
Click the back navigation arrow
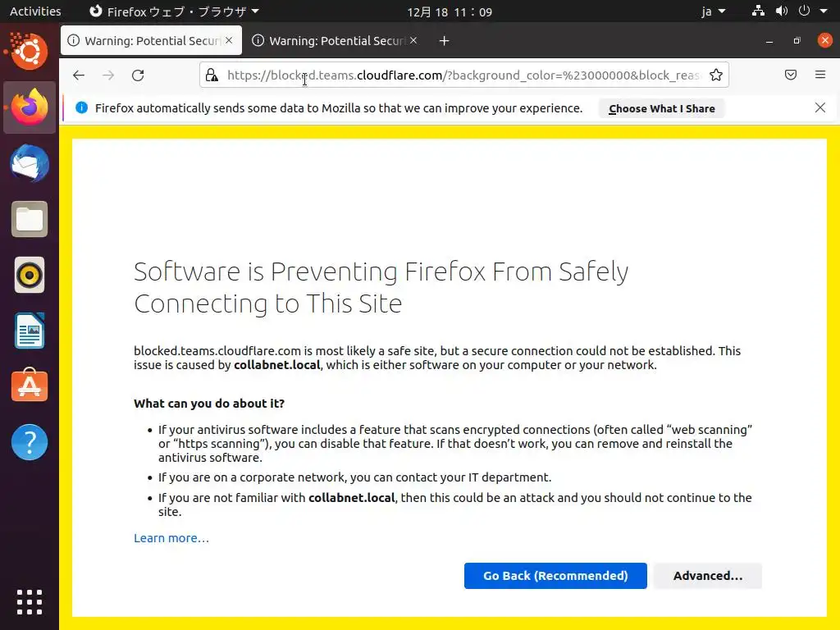79,75
